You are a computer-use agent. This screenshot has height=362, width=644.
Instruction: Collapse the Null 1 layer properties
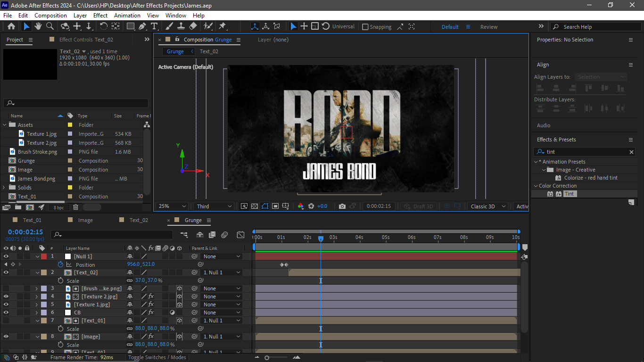[x=37, y=256]
